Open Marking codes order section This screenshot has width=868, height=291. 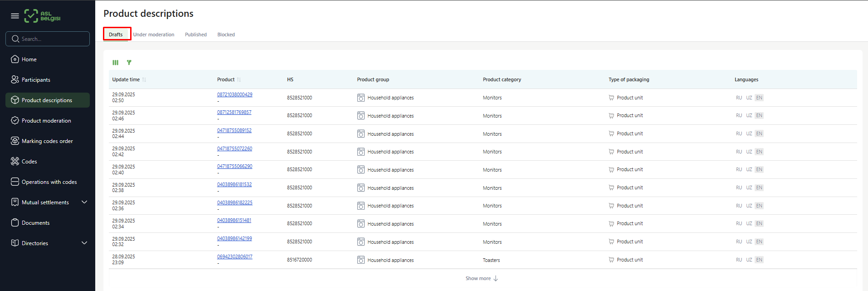click(x=47, y=141)
